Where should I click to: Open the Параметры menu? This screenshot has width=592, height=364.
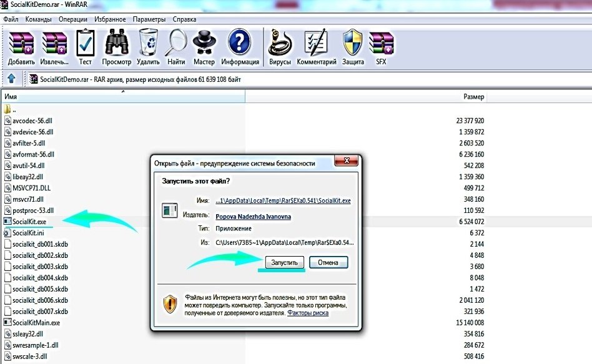point(149,19)
